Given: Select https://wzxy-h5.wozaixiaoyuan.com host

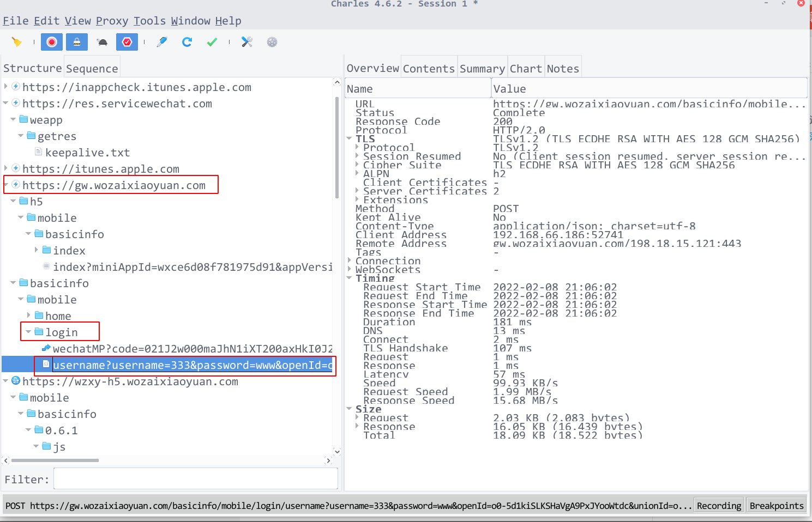Looking at the screenshot, I should click(x=130, y=381).
